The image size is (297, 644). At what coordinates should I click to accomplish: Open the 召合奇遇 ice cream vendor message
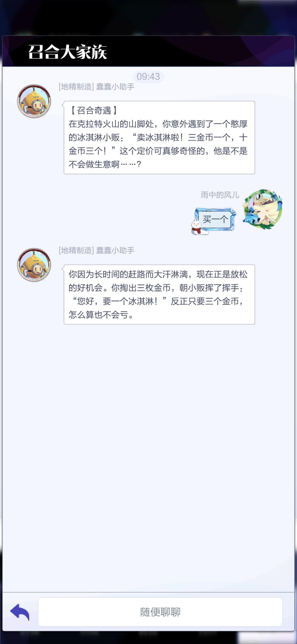pos(159,137)
